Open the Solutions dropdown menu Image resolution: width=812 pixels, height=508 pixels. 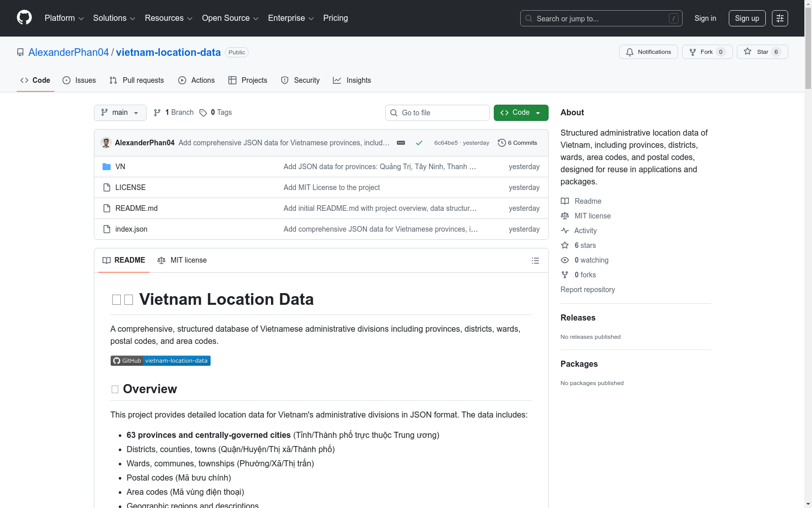[x=114, y=18]
